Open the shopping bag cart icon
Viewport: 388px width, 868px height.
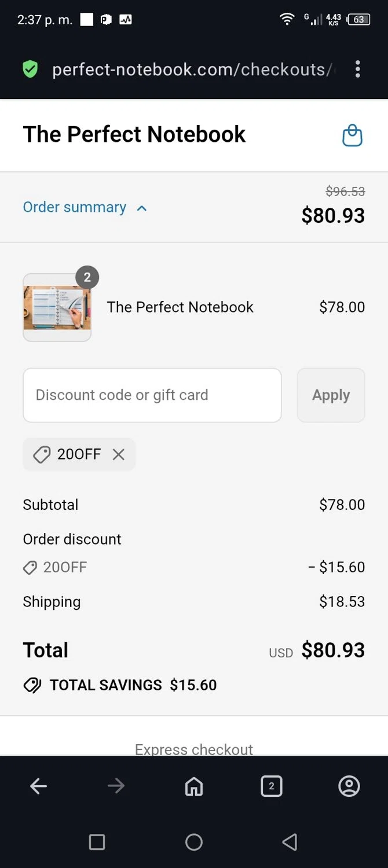click(352, 136)
